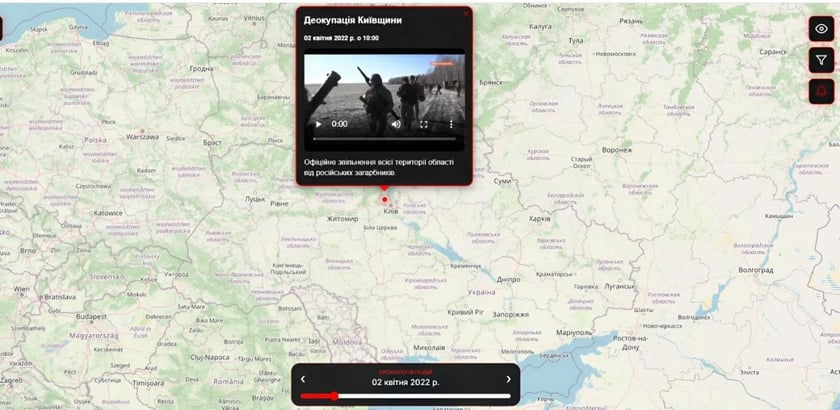
Task: Go to next event with right chevron
Action: pos(508,379)
